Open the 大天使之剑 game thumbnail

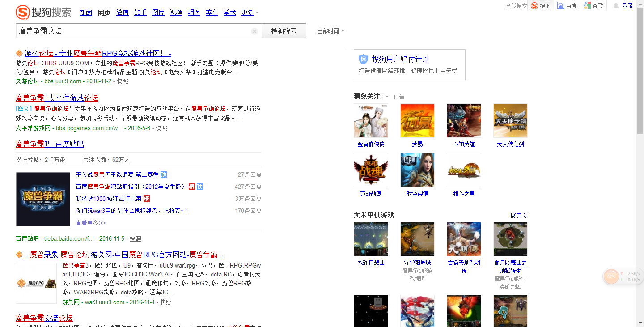[510, 120]
